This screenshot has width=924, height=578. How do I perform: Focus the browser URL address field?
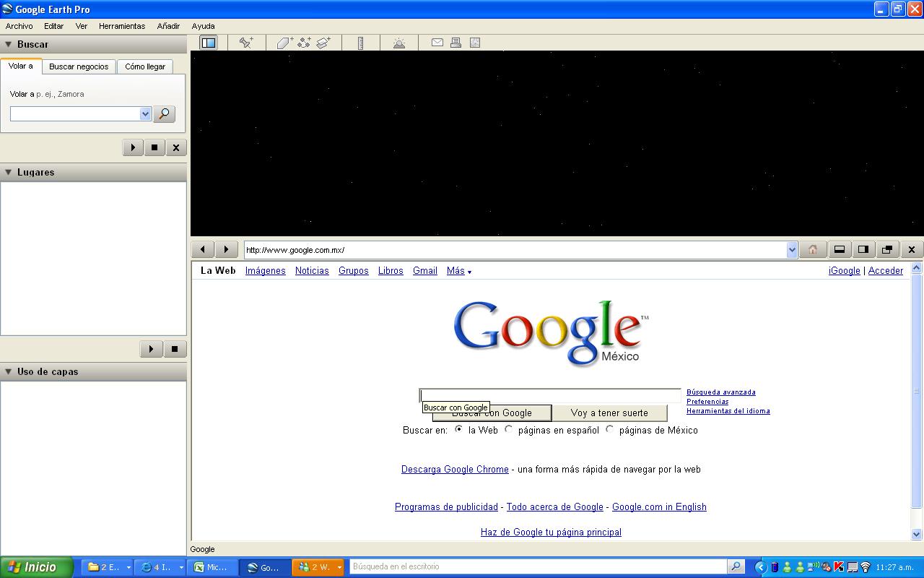(515, 250)
